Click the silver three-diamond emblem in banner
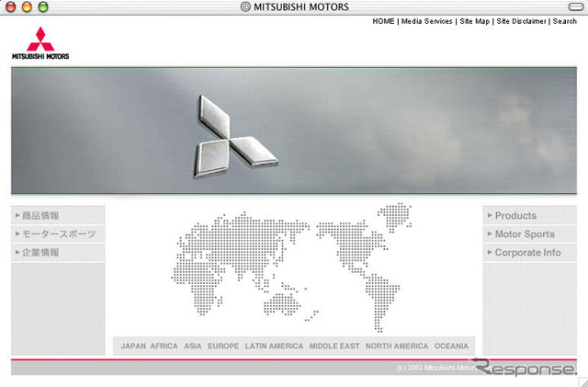588x387 pixels. 235,136
